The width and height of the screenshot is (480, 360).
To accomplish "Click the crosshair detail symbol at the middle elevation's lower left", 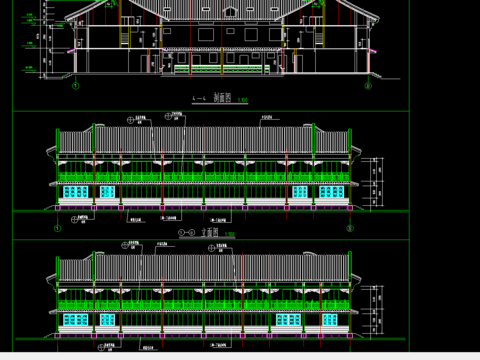I will point(74,219).
